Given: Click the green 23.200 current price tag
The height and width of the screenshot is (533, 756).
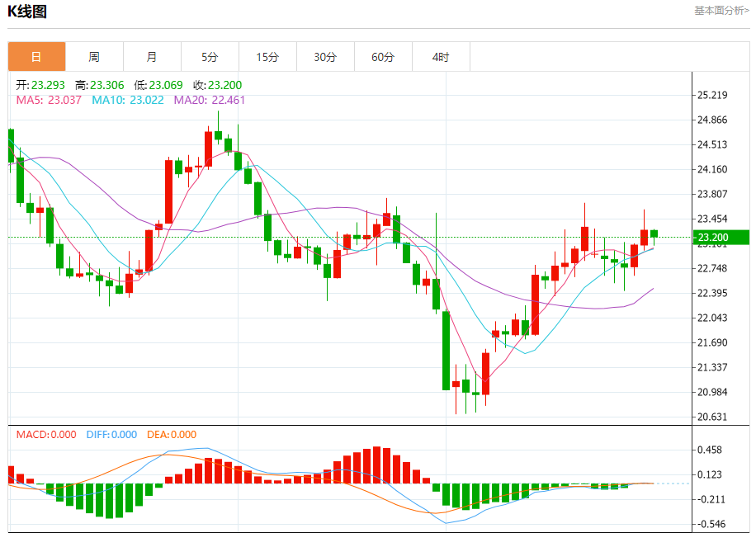Looking at the screenshot, I should pyautogui.click(x=721, y=237).
